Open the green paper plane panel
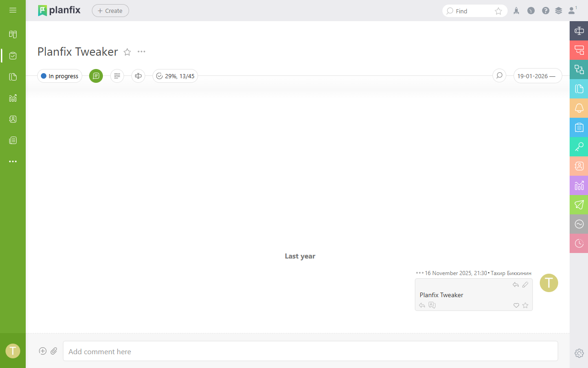 click(579, 205)
